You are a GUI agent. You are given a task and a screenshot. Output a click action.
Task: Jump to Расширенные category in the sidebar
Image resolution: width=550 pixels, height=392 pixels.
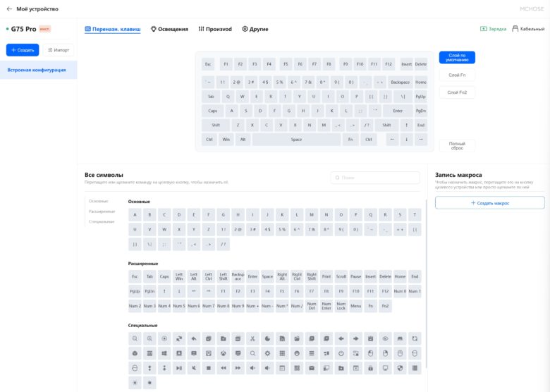(x=102, y=212)
